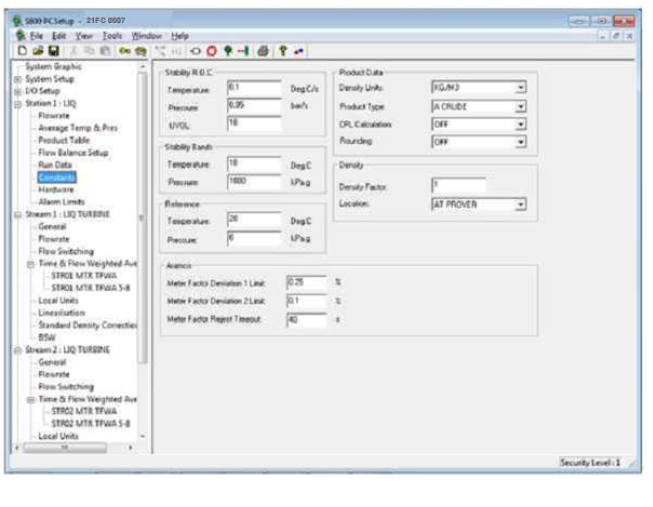Click Stability R.O.C. Temperature input field
The image size is (653, 507).
254,88
